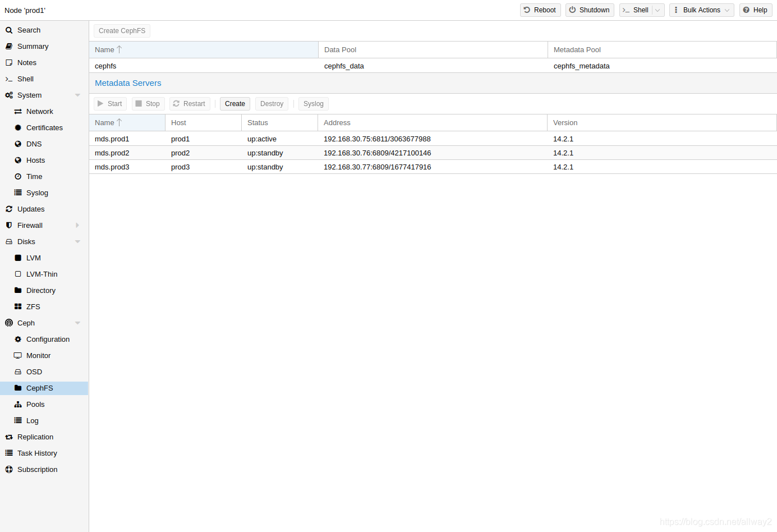The height and width of the screenshot is (532, 777).
Task: Click the Pools sitemap icon
Action: 18,405
